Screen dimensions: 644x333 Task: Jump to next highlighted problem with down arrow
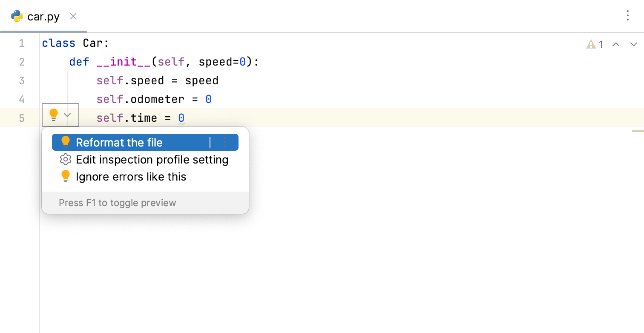[633, 44]
